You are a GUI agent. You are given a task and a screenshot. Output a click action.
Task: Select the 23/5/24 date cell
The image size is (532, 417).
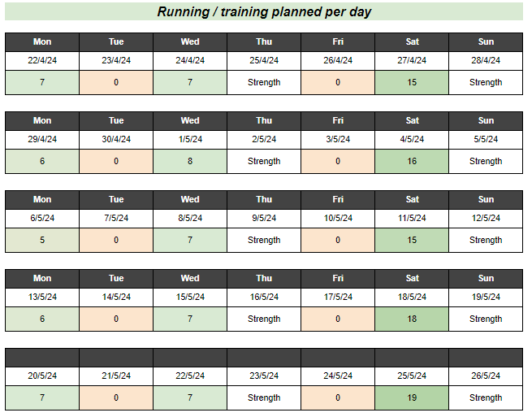pyautogui.click(x=264, y=376)
